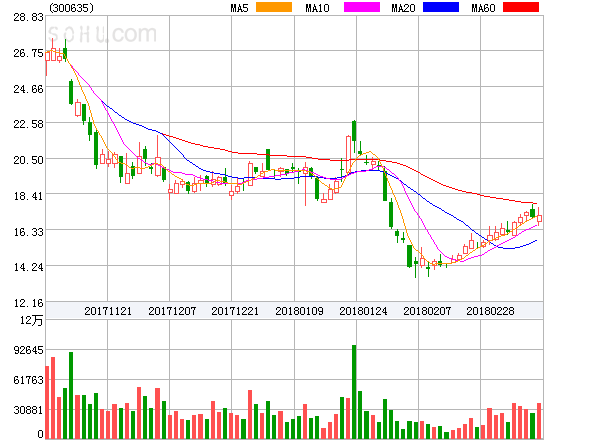Click the 26.75 price axis label

click(x=28, y=53)
